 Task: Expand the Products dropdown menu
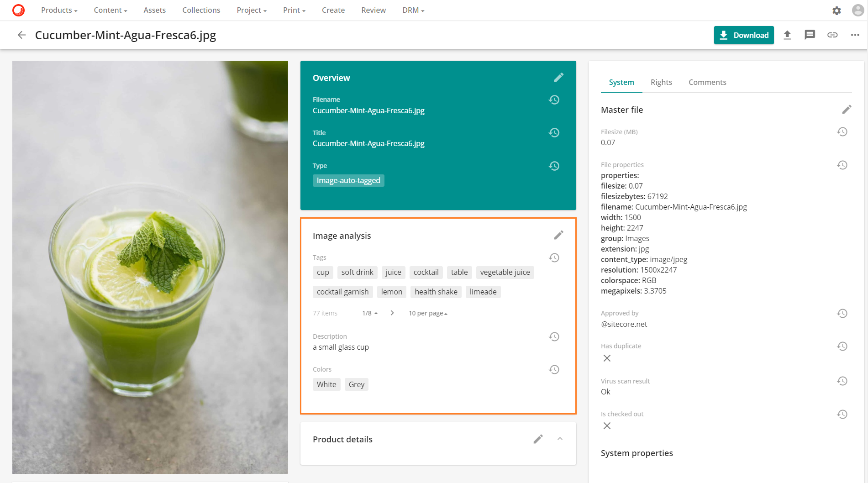point(58,10)
